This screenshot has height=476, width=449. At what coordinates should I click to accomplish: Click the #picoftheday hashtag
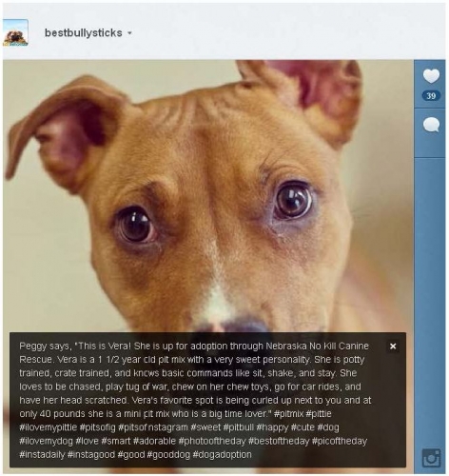click(x=340, y=441)
